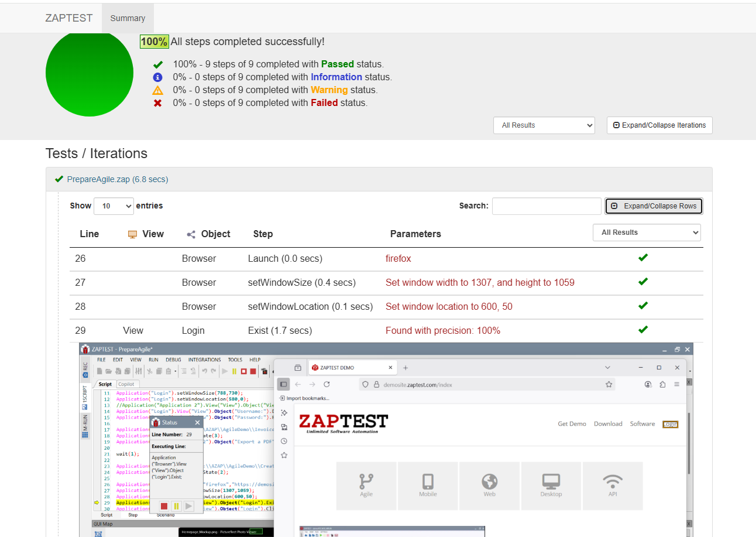Screen dimensions: 756x537
Task: Click the Firefox sidebar toggle icon
Action: 283,384
